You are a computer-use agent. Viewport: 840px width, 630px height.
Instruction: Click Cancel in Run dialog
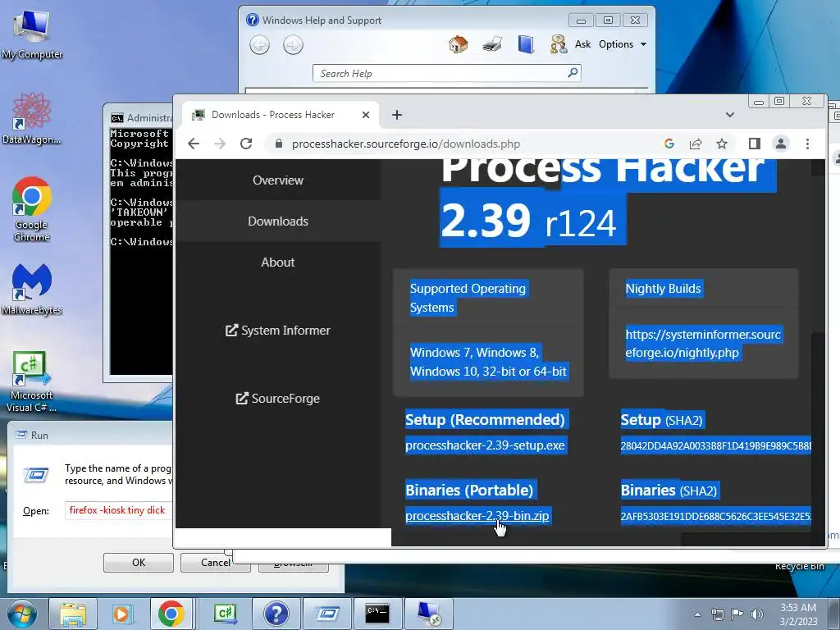click(x=216, y=562)
